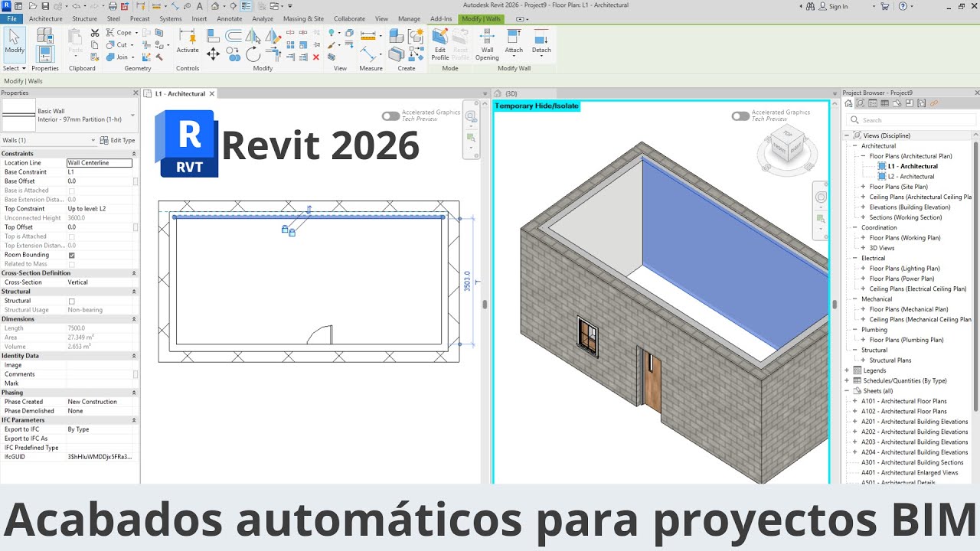Select the 3503.0 dimension in floor plan

[x=467, y=282]
